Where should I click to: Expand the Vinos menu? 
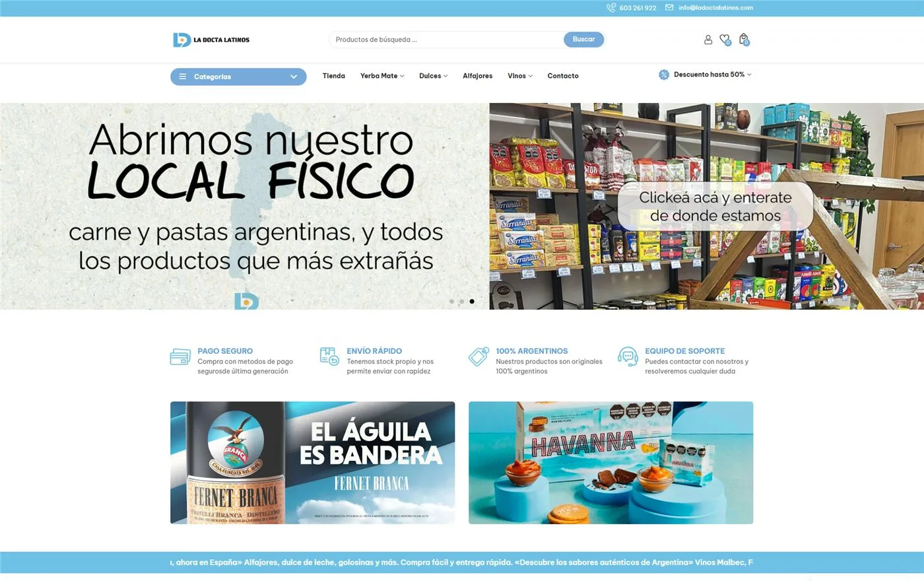point(520,76)
